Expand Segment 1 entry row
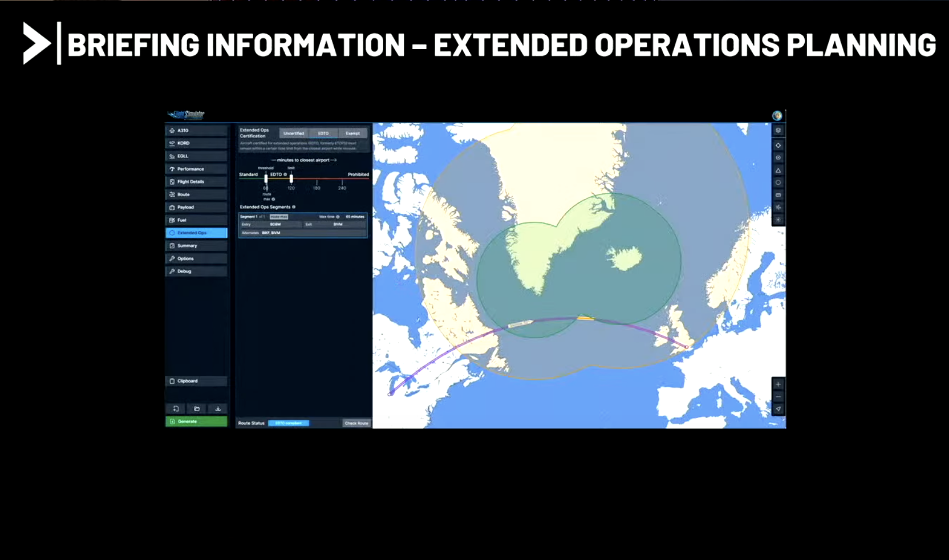The height and width of the screenshot is (560, 949). tap(302, 217)
